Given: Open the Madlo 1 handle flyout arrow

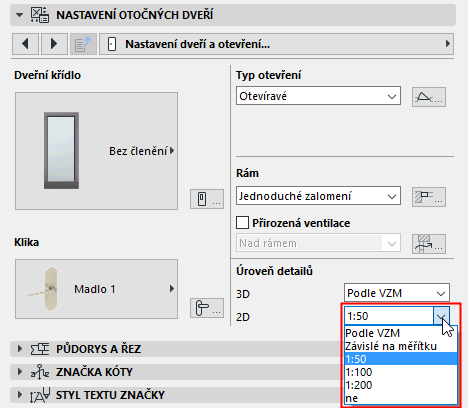Looking at the screenshot, I should coord(172,289).
